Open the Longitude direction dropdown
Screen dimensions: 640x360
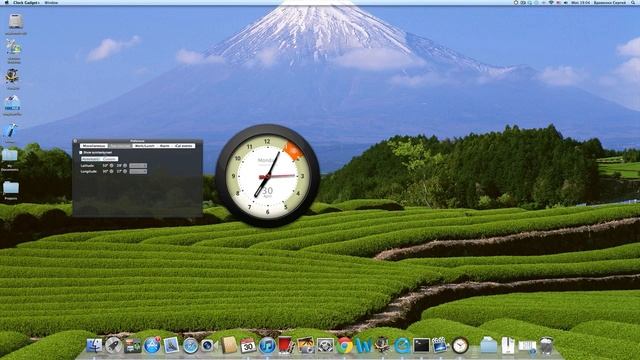(138, 171)
